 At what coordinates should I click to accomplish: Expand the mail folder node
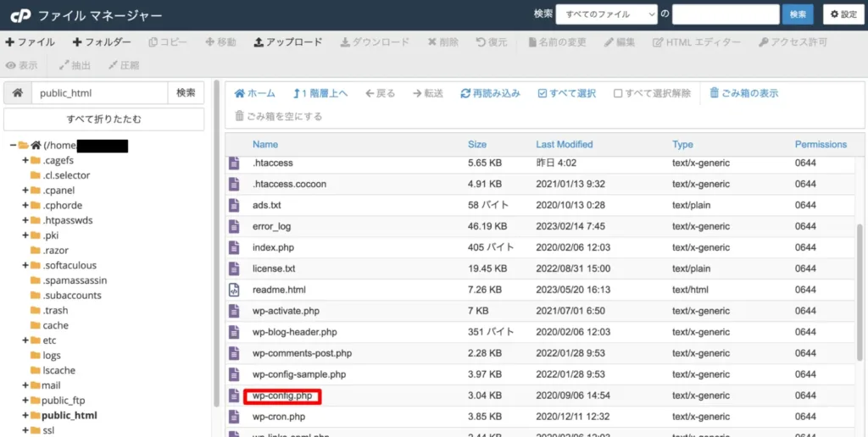tap(25, 385)
